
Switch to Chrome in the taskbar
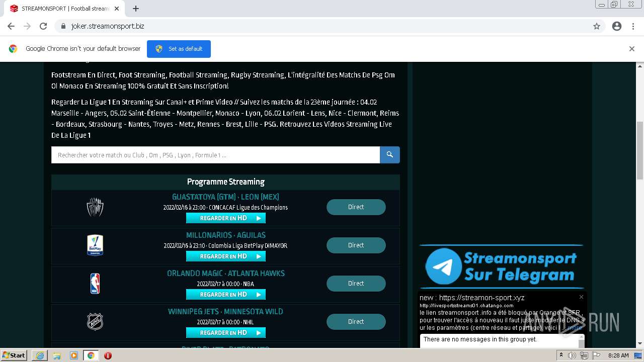91,355
